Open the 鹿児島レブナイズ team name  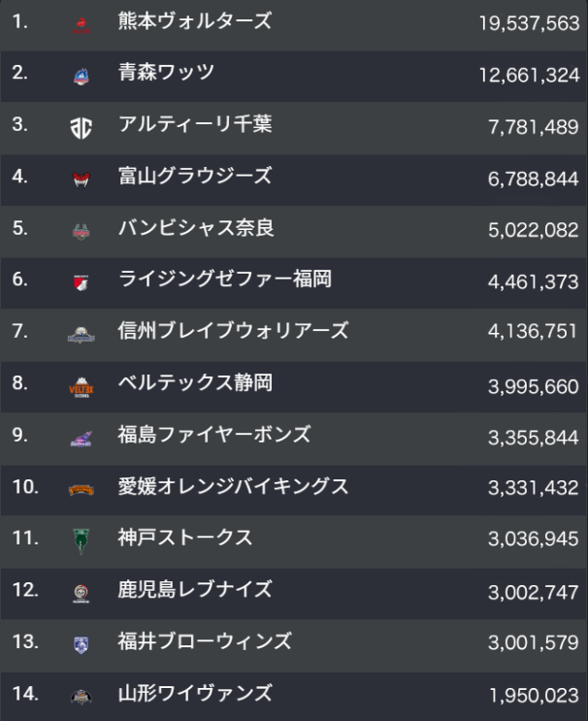(x=195, y=590)
